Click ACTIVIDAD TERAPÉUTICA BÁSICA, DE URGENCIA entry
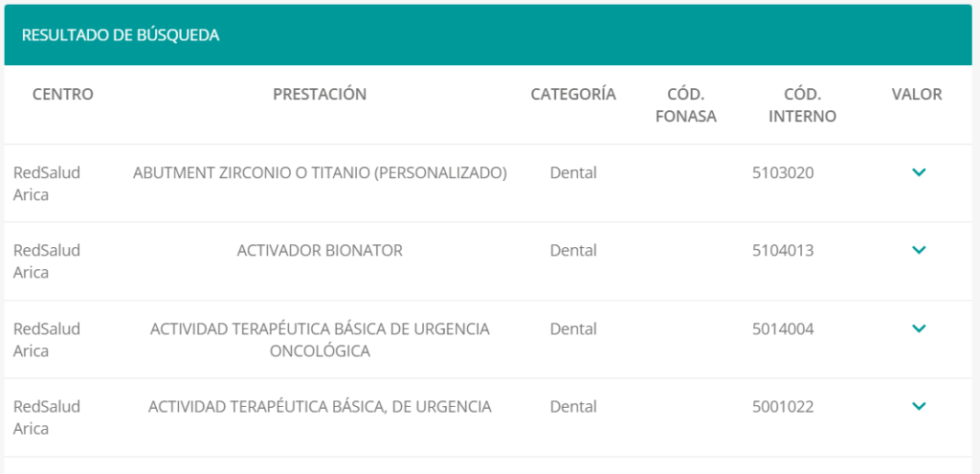This screenshot has height=474, width=980. (x=320, y=407)
